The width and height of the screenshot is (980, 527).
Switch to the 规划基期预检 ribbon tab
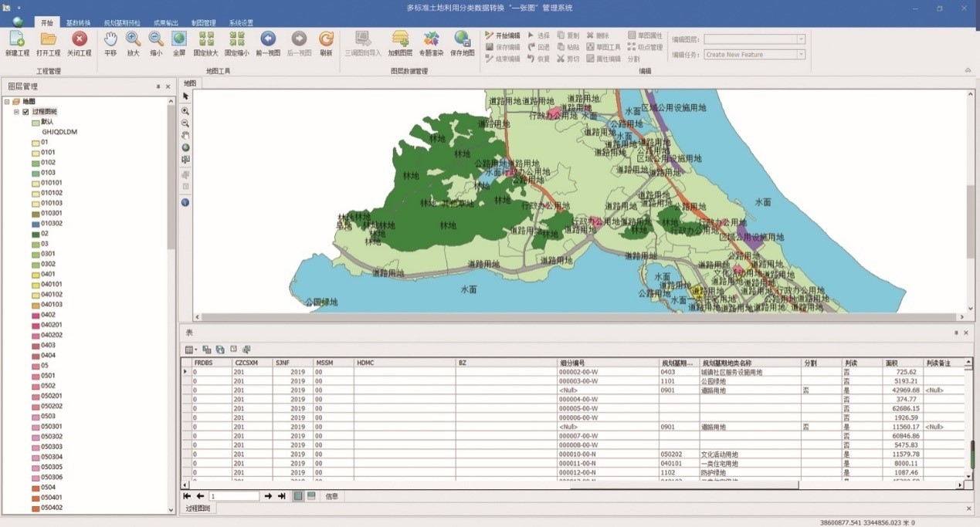pyautogui.click(x=122, y=23)
